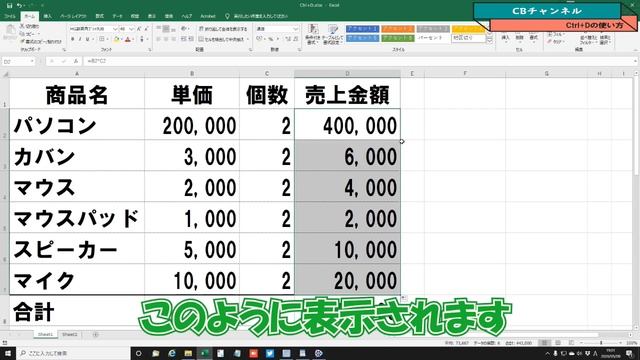Open the number format dropdown
This screenshot has width=640, height=360.
295,29
